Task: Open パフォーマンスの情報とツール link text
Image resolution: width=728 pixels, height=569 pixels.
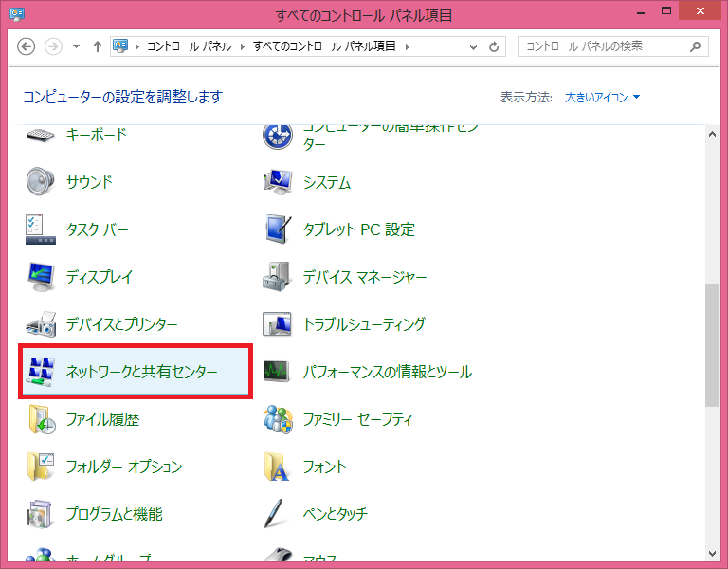Action: pos(388,372)
